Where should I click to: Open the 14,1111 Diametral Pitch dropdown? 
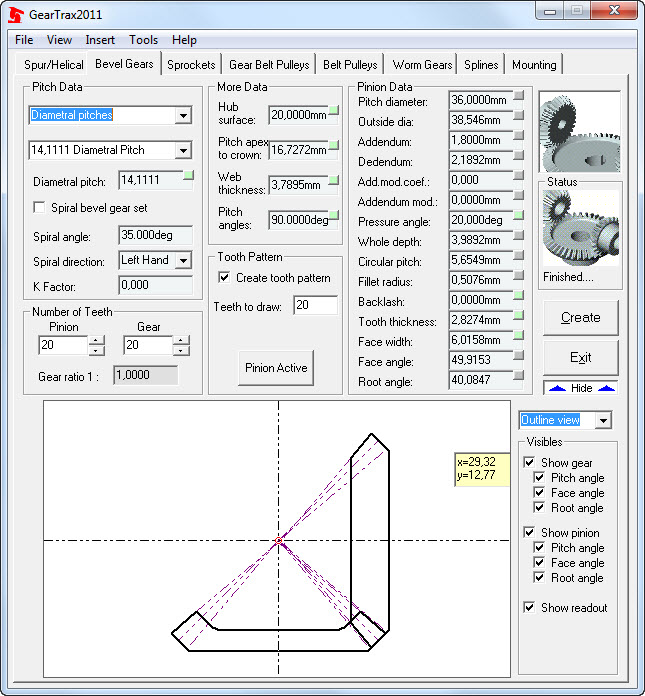click(183, 150)
